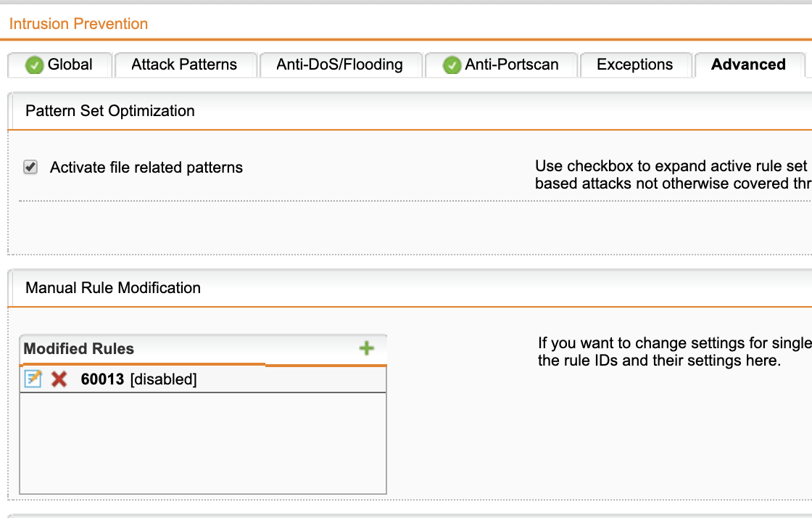Add a new modified rule with plus icon
812x518 pixels.
click(x=367, y=348)
